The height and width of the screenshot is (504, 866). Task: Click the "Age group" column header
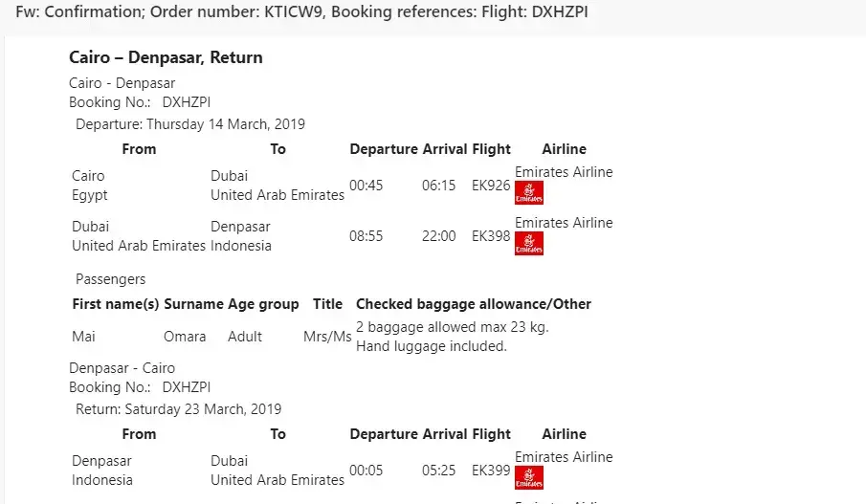click(263, 304)
